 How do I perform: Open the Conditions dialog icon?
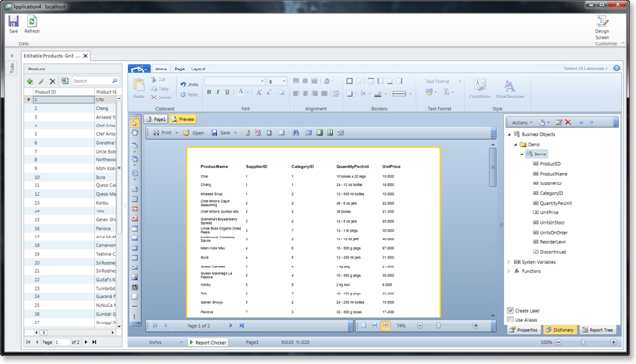point(479,85)
